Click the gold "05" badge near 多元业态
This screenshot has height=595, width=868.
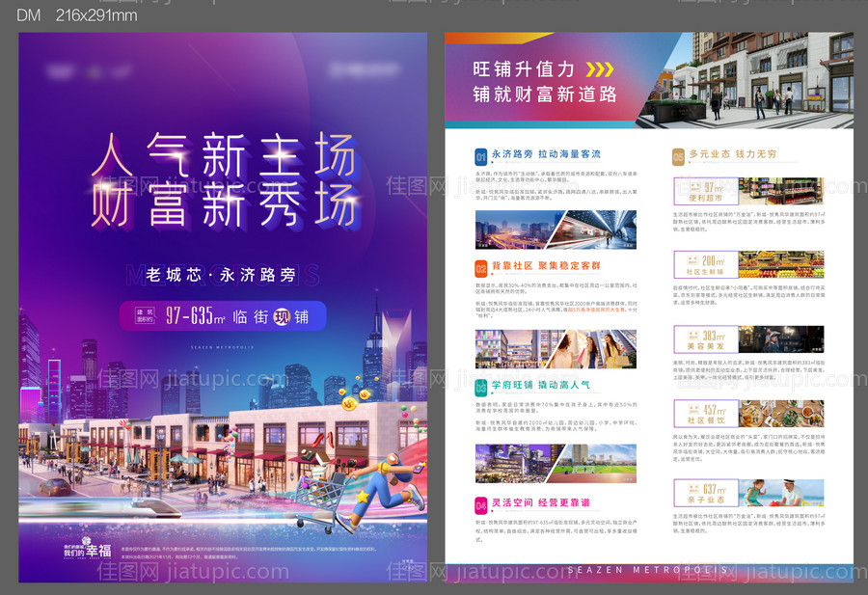tap(677, 154)
